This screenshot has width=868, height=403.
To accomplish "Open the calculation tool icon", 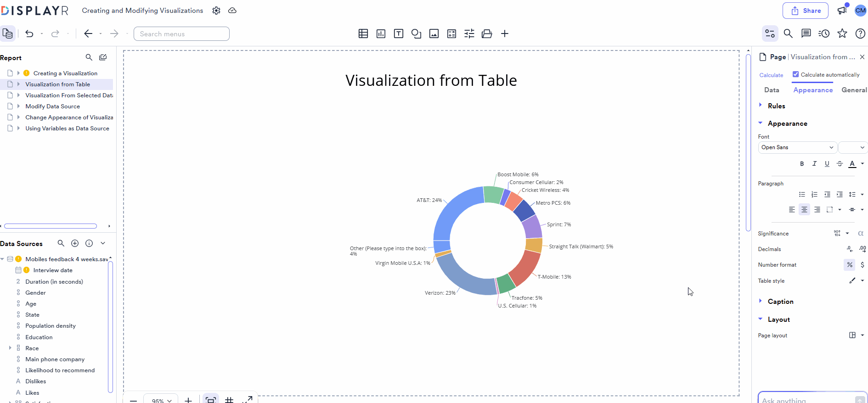I will [x=452, y=34].
